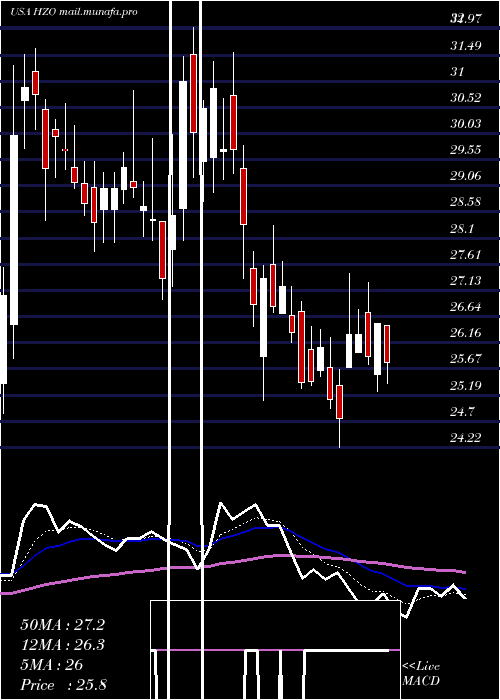Click the Price : 25.8 readout
This screenshot has width=500, height=700.
tap(63, 685)
